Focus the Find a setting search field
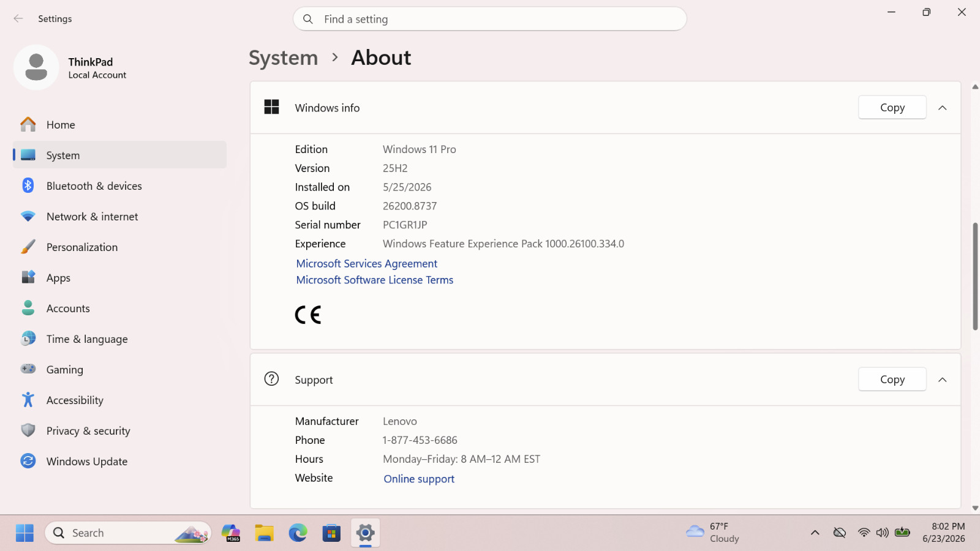Viewport: 980px width, 551px height. click(490, 19)
